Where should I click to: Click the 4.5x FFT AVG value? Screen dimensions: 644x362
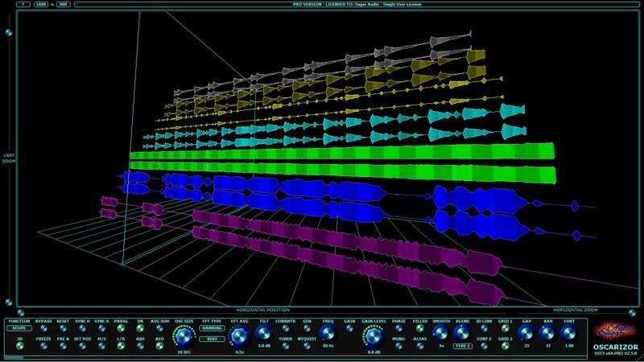239,352
